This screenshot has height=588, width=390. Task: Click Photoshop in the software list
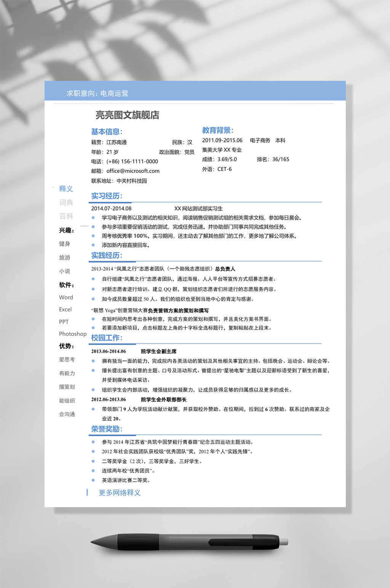point(73,334)
